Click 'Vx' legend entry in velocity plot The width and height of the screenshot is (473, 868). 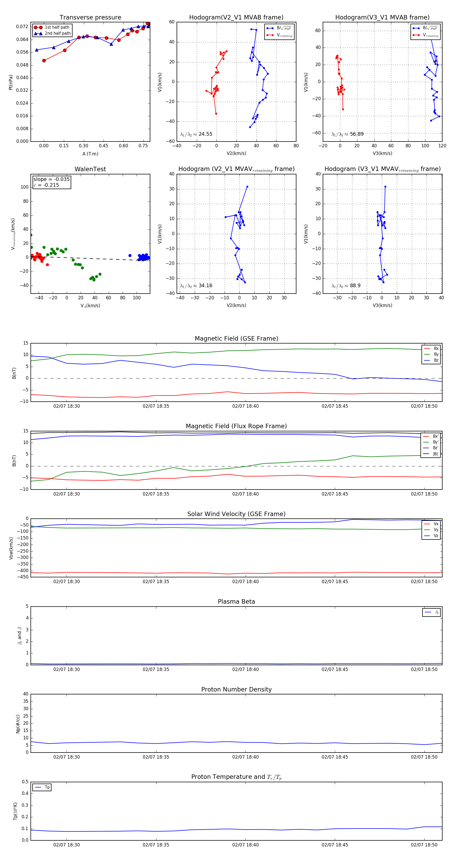[431, 524]
